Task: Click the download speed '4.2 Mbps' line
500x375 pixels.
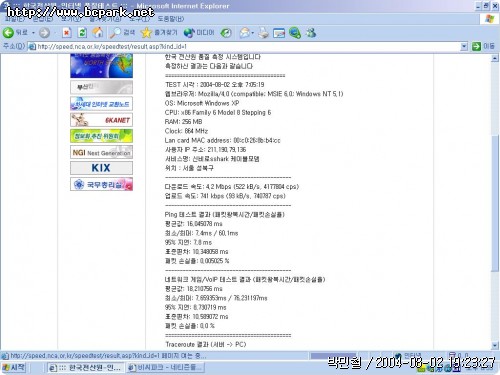Action: click(232, 187)
